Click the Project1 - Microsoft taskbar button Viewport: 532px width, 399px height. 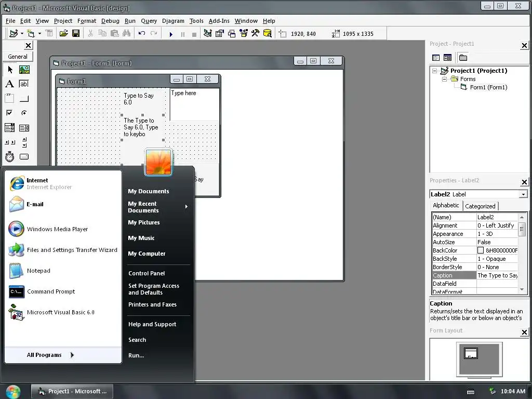click(72, 391)
